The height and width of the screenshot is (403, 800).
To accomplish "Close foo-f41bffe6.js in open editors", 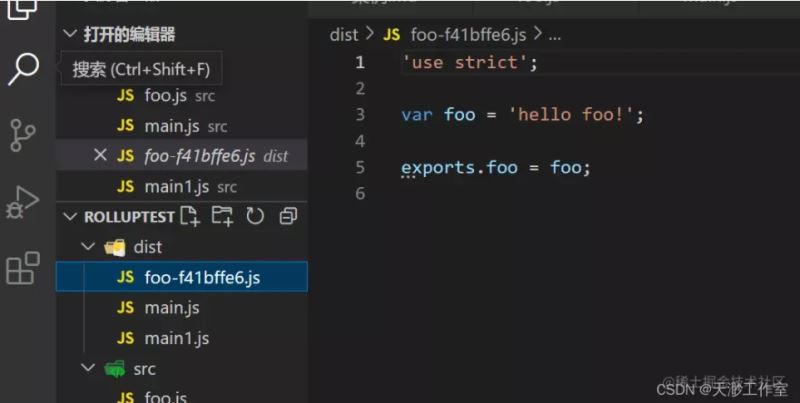I will tap(101, 155).
